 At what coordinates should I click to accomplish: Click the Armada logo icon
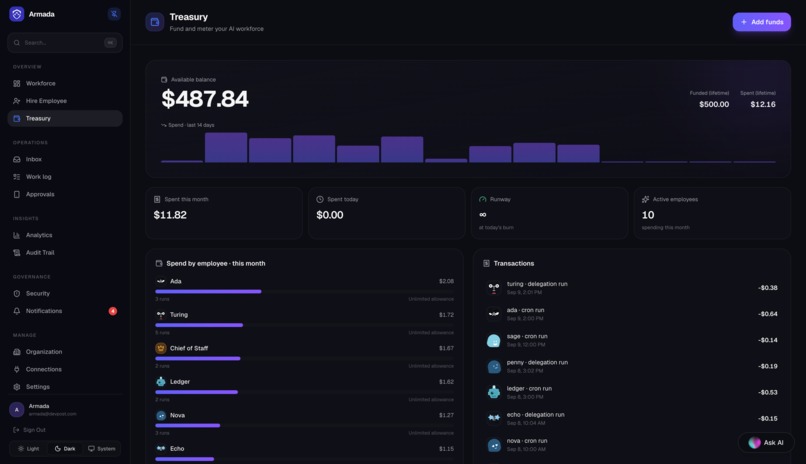pyautogui.click(x=16, y=14)
